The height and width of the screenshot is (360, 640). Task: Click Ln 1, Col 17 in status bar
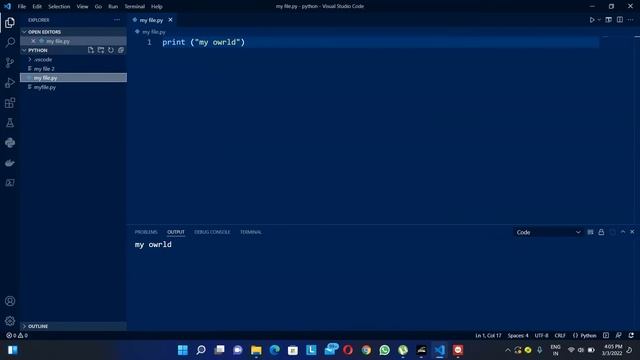click(488, 335)
